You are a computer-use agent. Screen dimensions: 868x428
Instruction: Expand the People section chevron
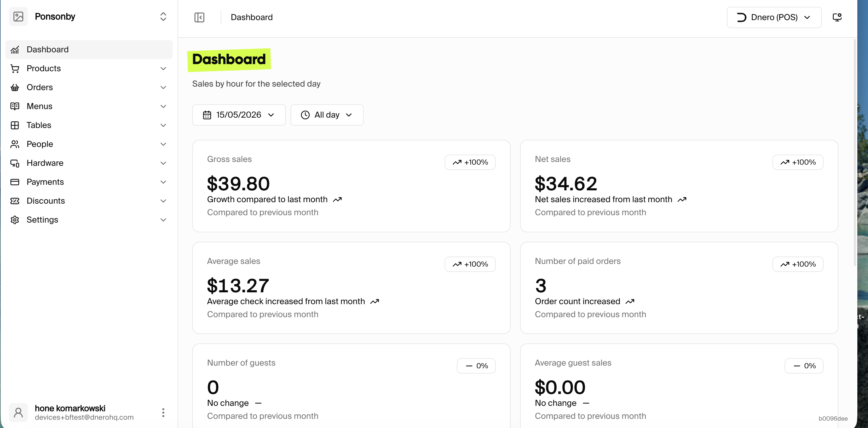click(163, 144)
